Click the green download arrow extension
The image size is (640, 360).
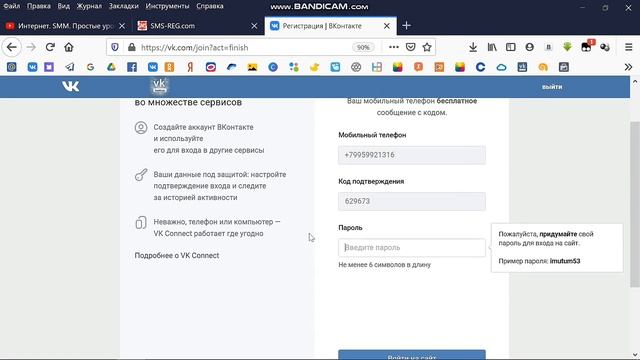tap(567, 47)
